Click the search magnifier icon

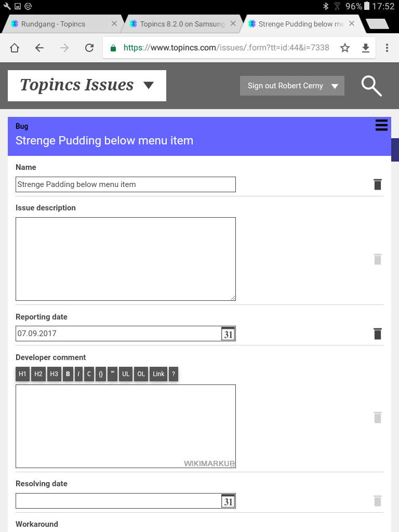click(x=371, y=86)
